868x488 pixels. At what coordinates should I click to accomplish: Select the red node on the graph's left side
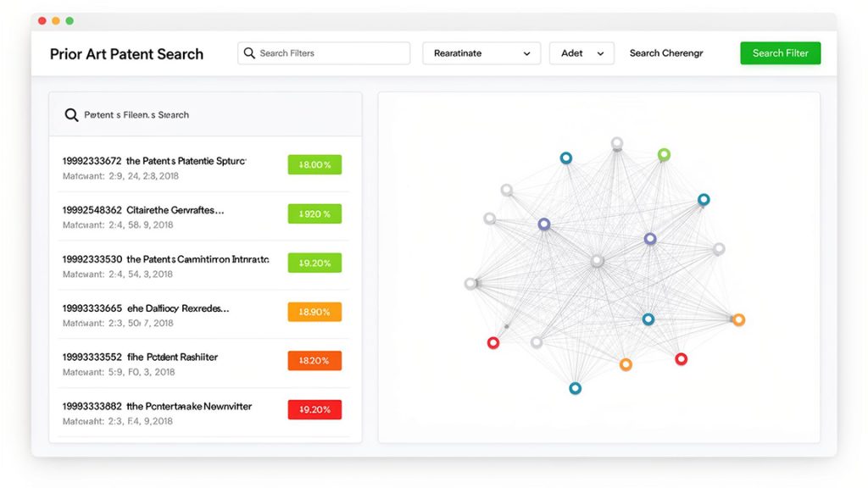point(493,342)
